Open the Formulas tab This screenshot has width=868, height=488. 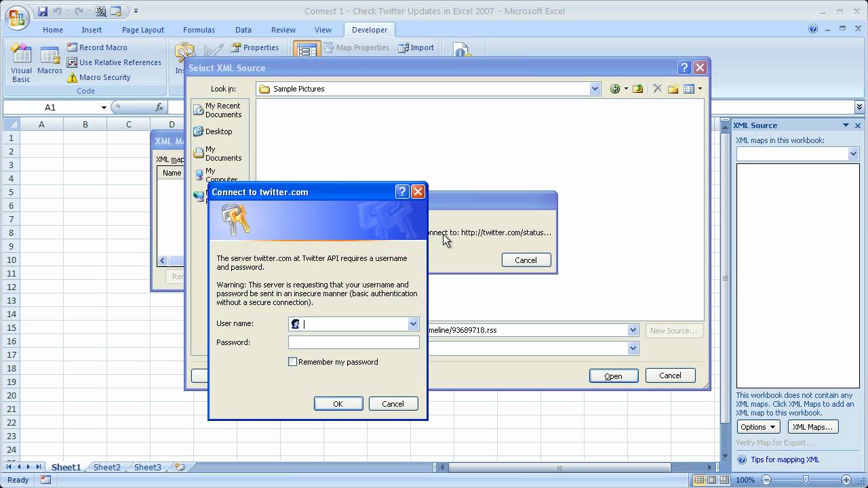199,30
